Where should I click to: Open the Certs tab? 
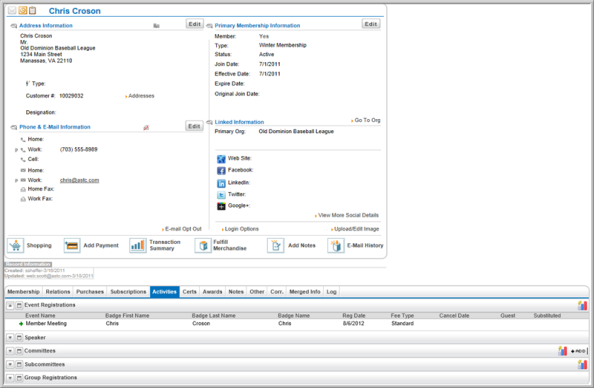(189, 292)
